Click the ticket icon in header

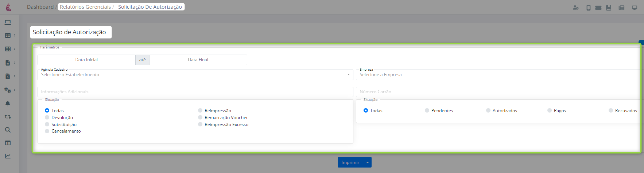(x=598, y=8)
